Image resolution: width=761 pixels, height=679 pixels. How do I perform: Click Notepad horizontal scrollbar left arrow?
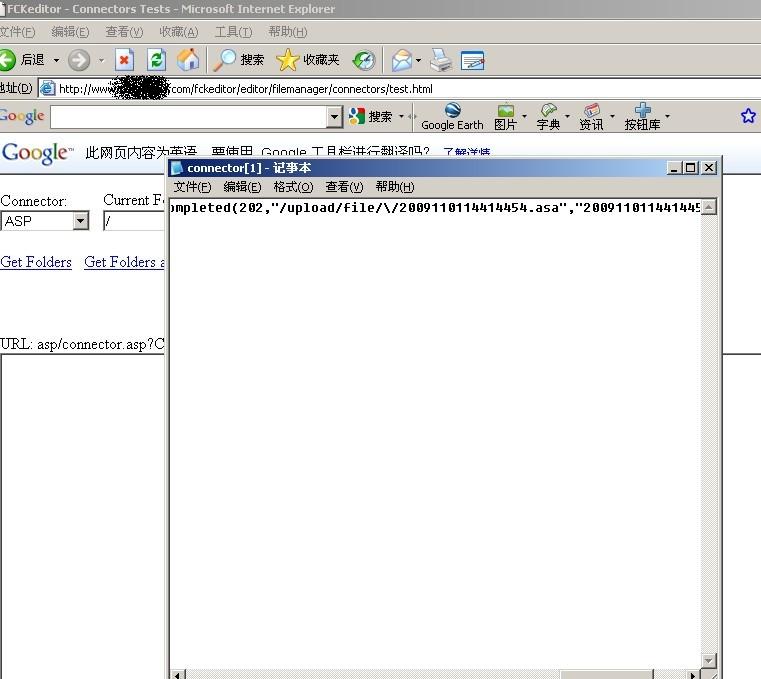tap(177, 674)
